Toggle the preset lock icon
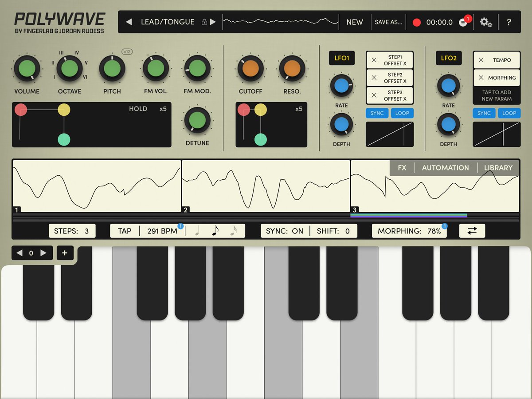 click(x=204, y=22)
